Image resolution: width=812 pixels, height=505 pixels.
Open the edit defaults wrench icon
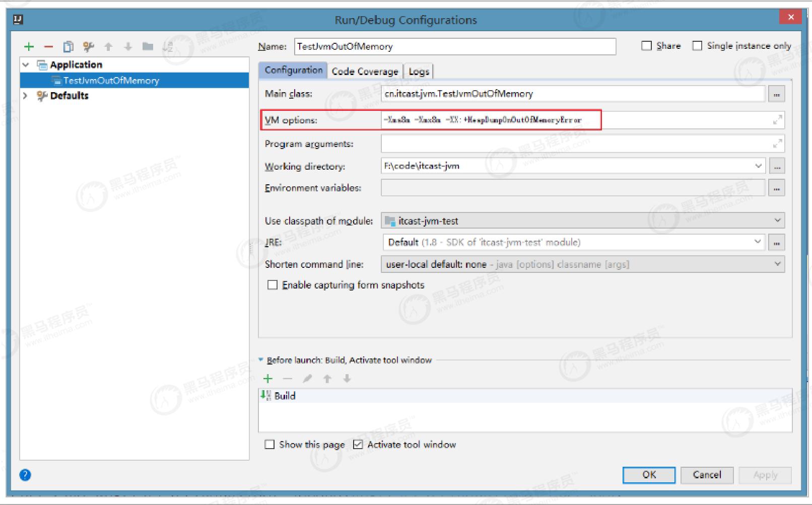pyautogui.click(x=89, y=47)
